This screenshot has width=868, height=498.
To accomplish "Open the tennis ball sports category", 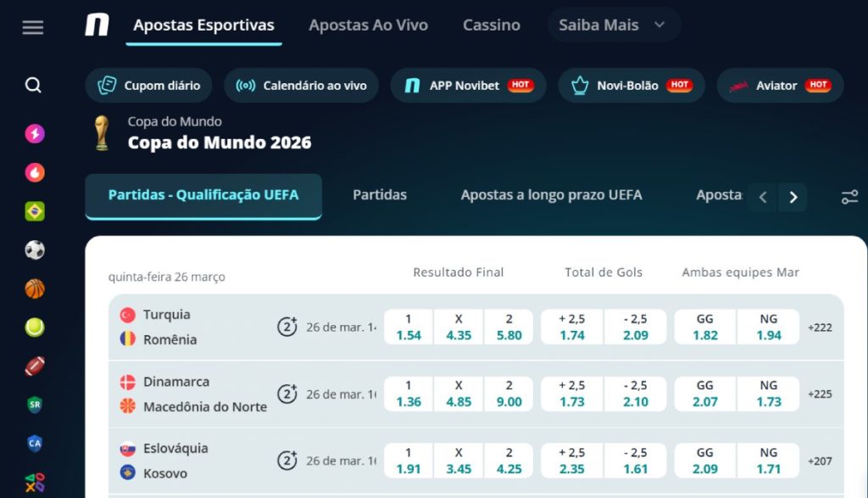I will [32, 329].
